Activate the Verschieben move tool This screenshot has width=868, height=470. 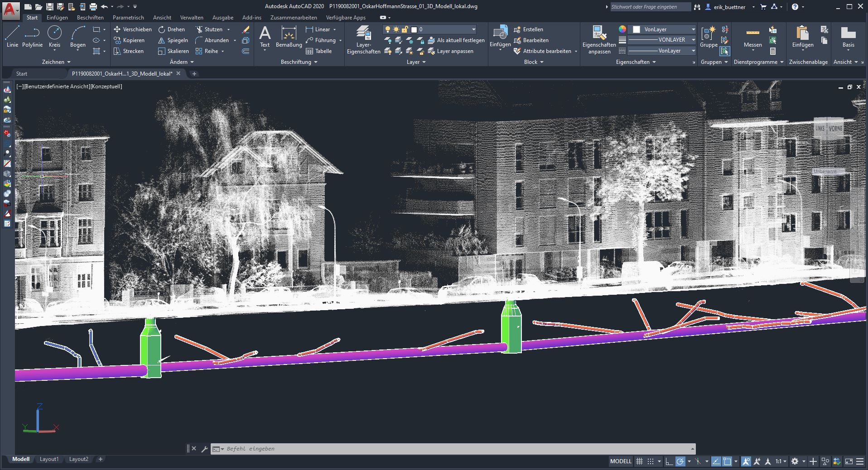tap(132, 29)
